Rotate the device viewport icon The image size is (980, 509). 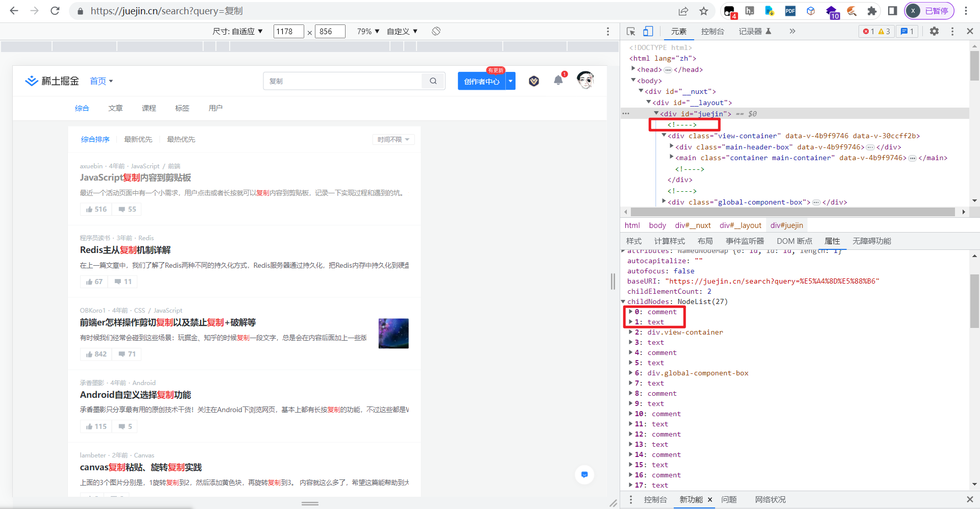click(x=436, y=31)
